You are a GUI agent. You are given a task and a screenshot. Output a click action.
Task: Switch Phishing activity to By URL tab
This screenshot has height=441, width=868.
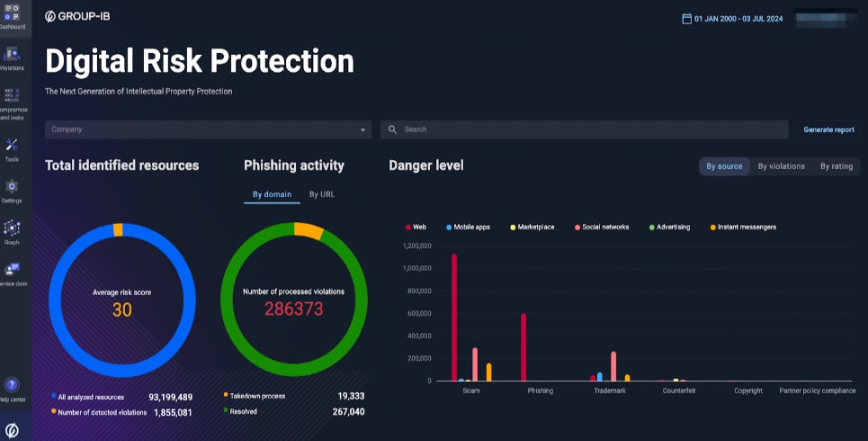(x=322, y=194)
